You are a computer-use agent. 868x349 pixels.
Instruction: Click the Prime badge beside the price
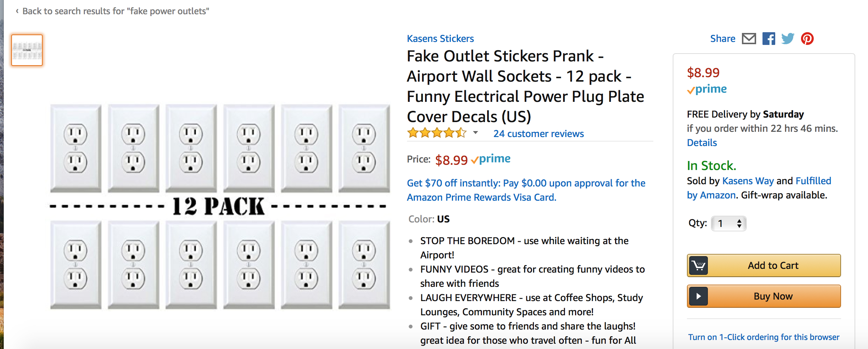tap(491, 159)
